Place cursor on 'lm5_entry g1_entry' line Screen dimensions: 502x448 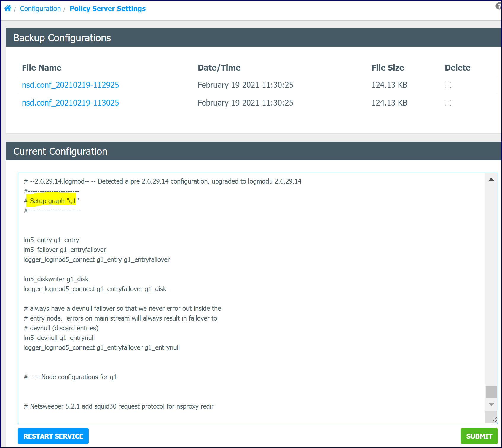click(51, 240)
